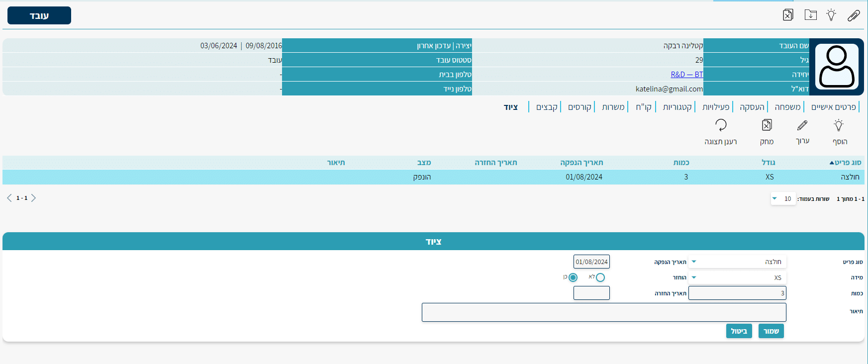Switch to the משפחה tab

[787, 107]
